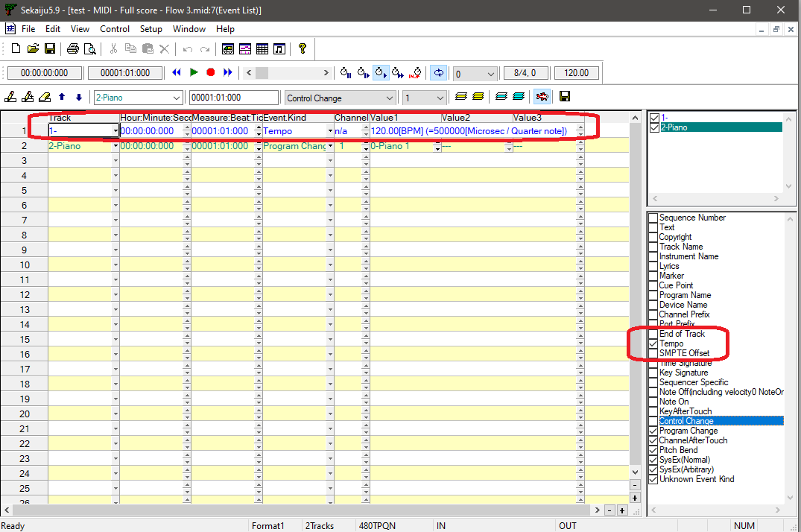Toggle the auto repeat loop icon
The width and height of the screenshot is (801, 532).
438,72
